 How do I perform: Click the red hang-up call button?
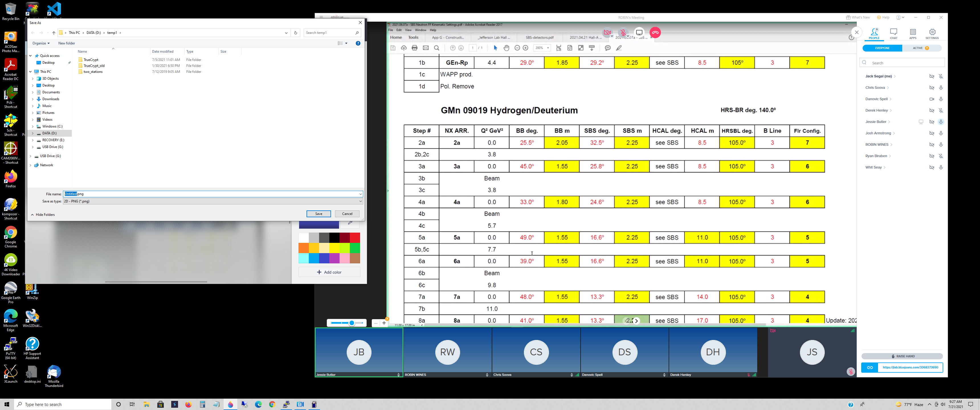point(655,33)
